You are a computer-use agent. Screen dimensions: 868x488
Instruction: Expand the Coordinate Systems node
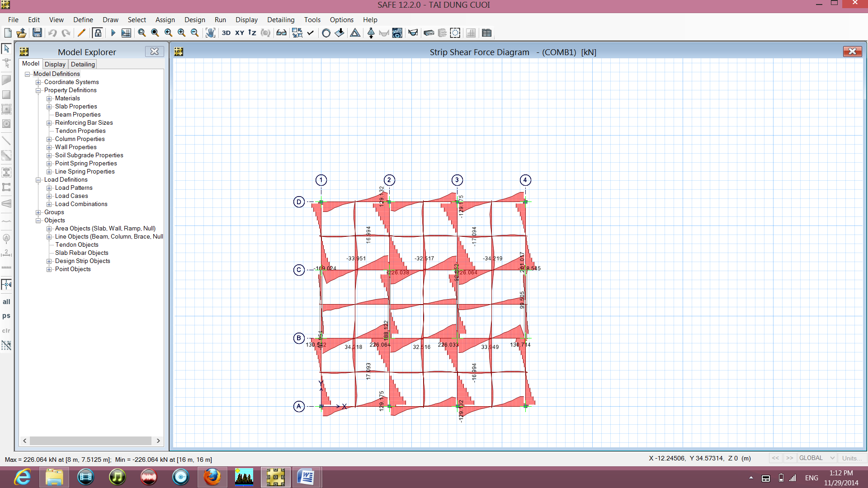[38, 82]
